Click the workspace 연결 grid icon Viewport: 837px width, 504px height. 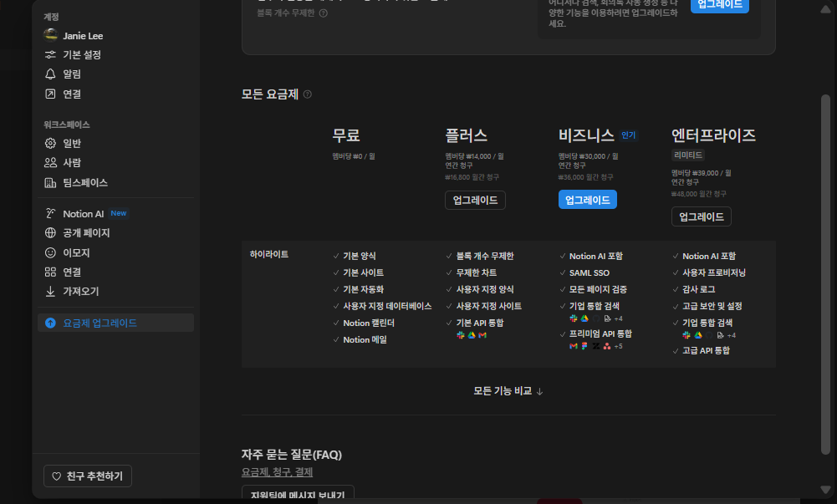tap(50, 272)
